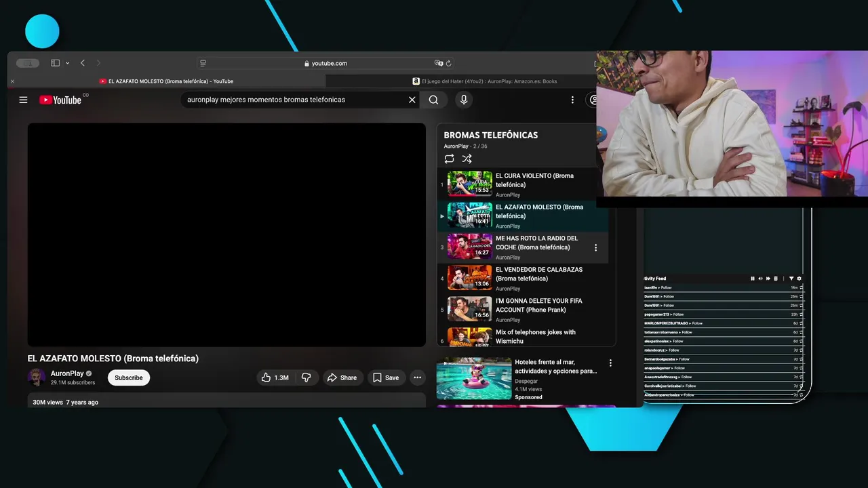
Task: Open the AuronPlay channel avatar
Action: point(37,378)
